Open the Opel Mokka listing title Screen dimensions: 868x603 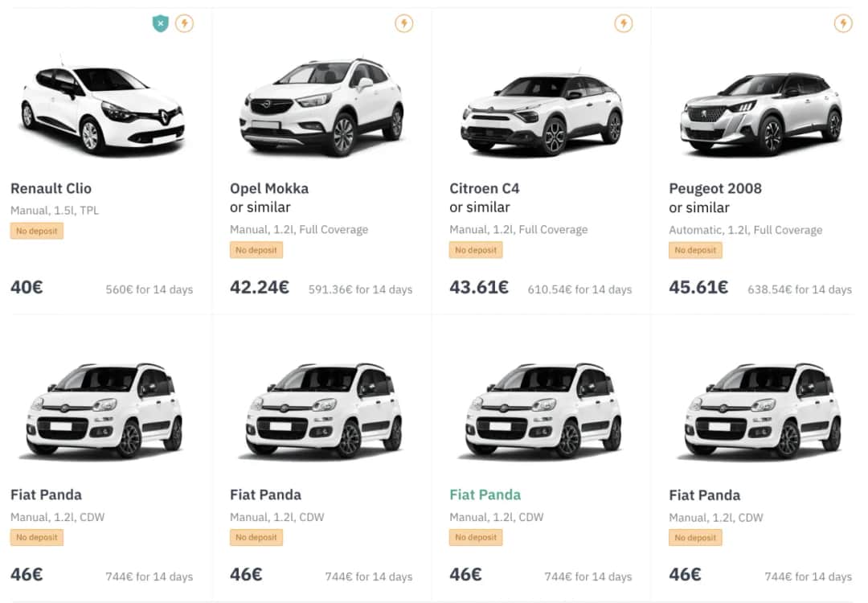point(269,189)
